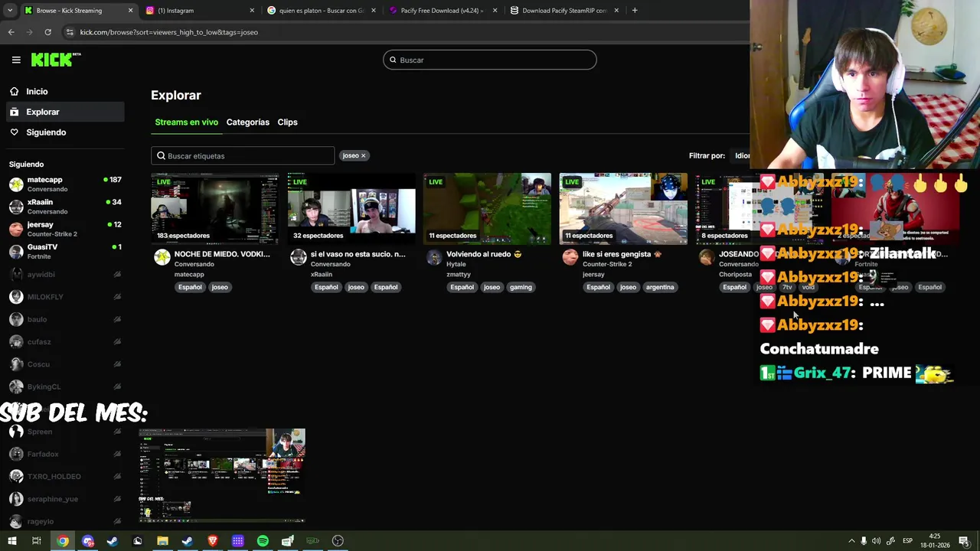
Task: Focus the Buscar search field
Action: pyautogui.click(x=490, y=60)
